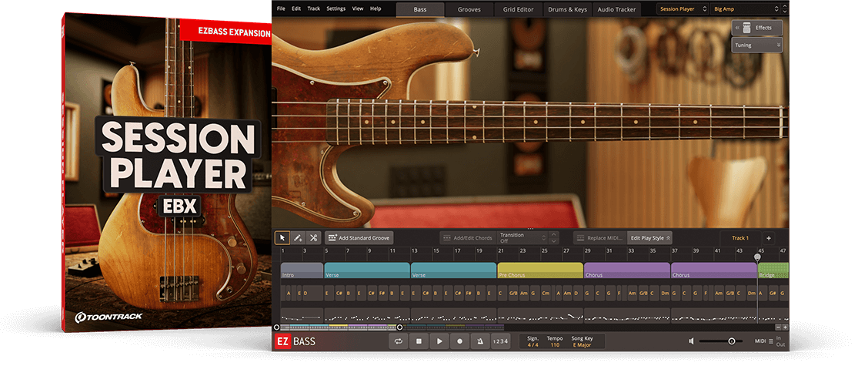Screen dimensions: 868x366
Task: Switch to the Drums & Keys tab
Action: tap(567, 9)
